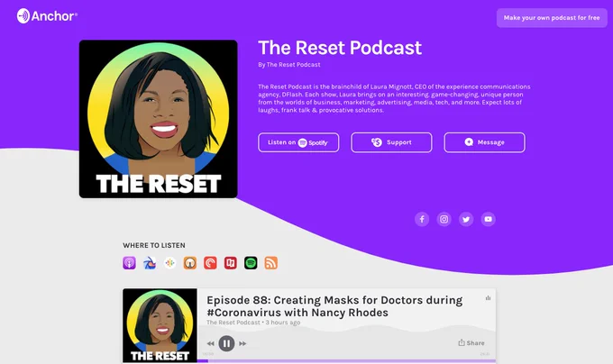
Task: Click the WHERE TO LISTEN heading
Action: [x=154, y=245]
